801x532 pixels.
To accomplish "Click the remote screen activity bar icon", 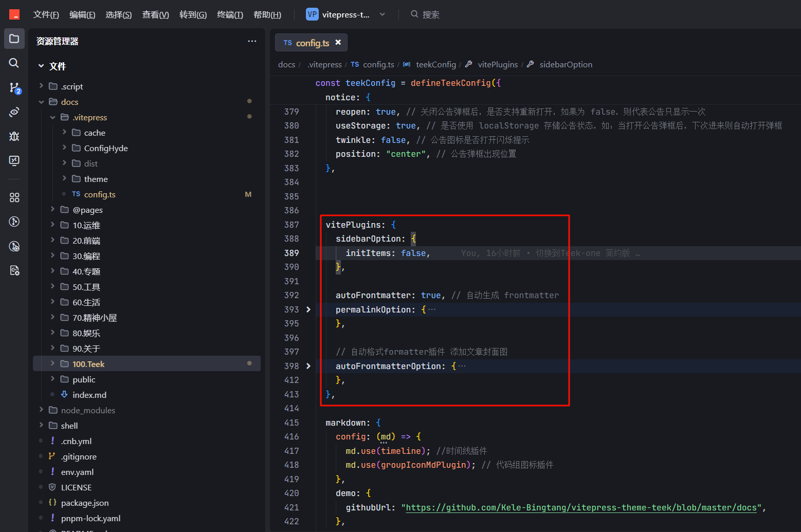I will 14,160.
